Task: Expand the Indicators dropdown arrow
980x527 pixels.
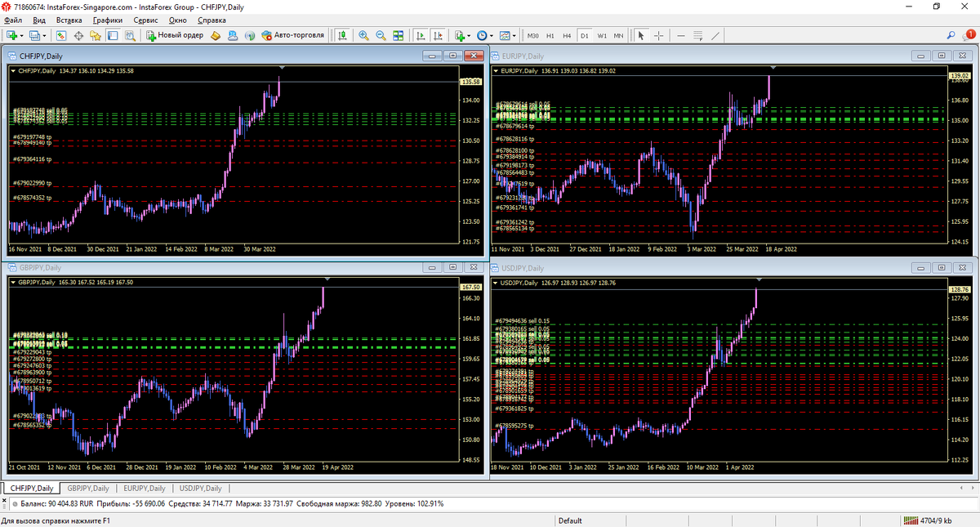Action: (469, 36)
